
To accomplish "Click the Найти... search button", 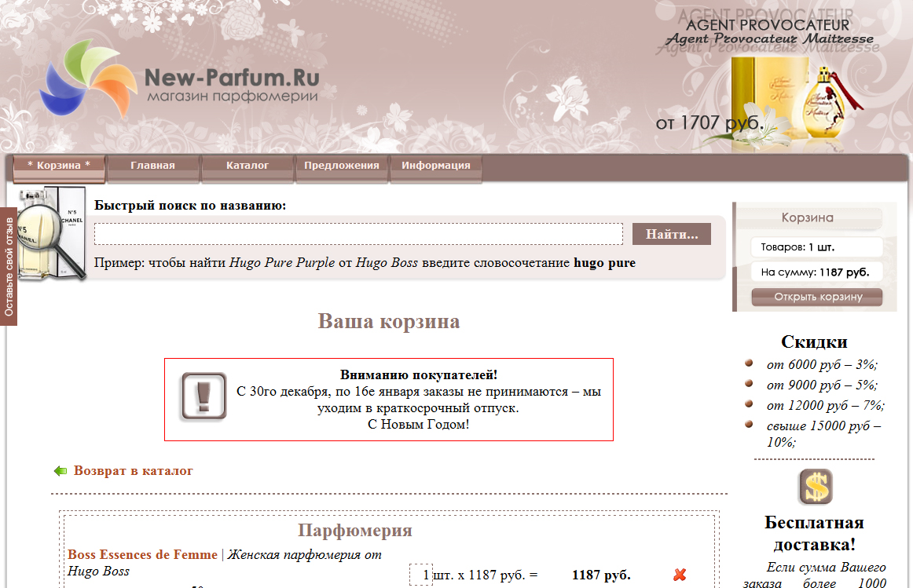I will click(671, 234).
